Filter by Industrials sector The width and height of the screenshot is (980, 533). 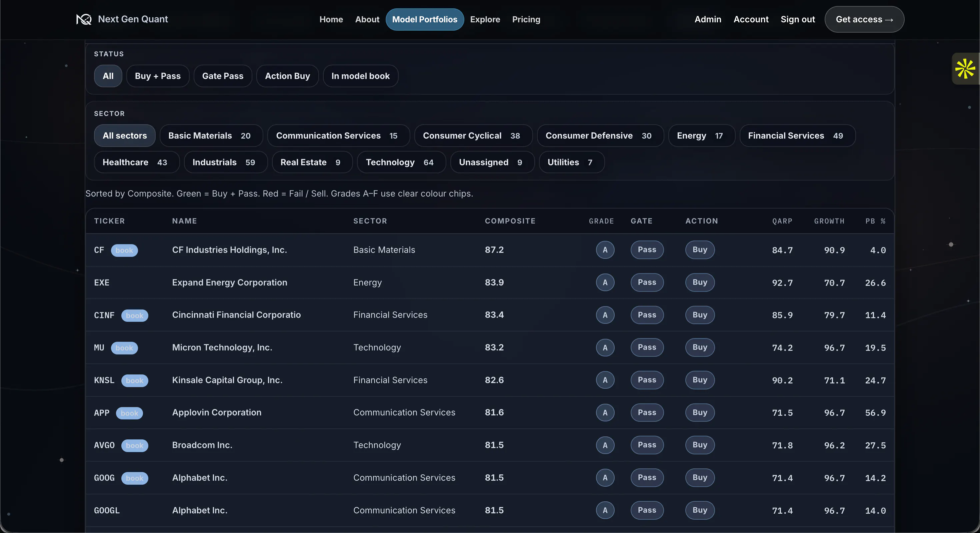[226, 162]
